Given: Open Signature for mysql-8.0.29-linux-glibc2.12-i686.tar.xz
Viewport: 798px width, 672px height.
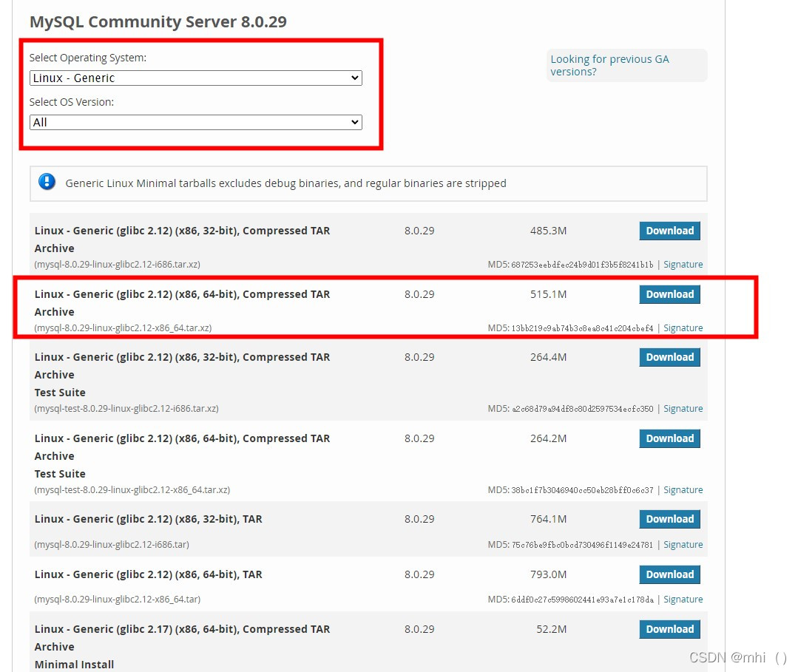Looking at the screenshot, I should click(x=683, y=265).
